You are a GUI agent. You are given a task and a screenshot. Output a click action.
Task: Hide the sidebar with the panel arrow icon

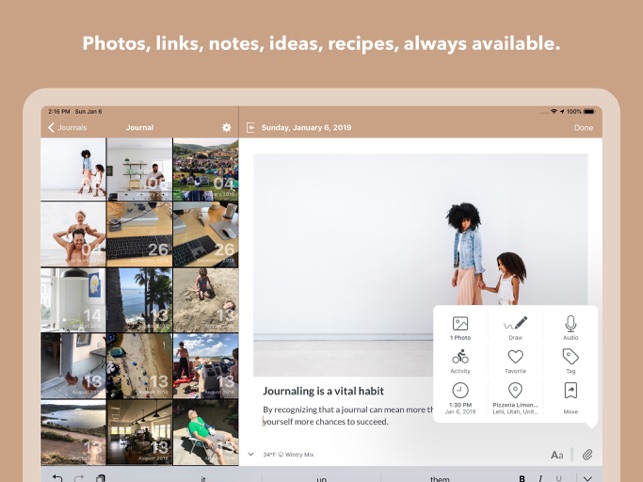pos(250,128)
